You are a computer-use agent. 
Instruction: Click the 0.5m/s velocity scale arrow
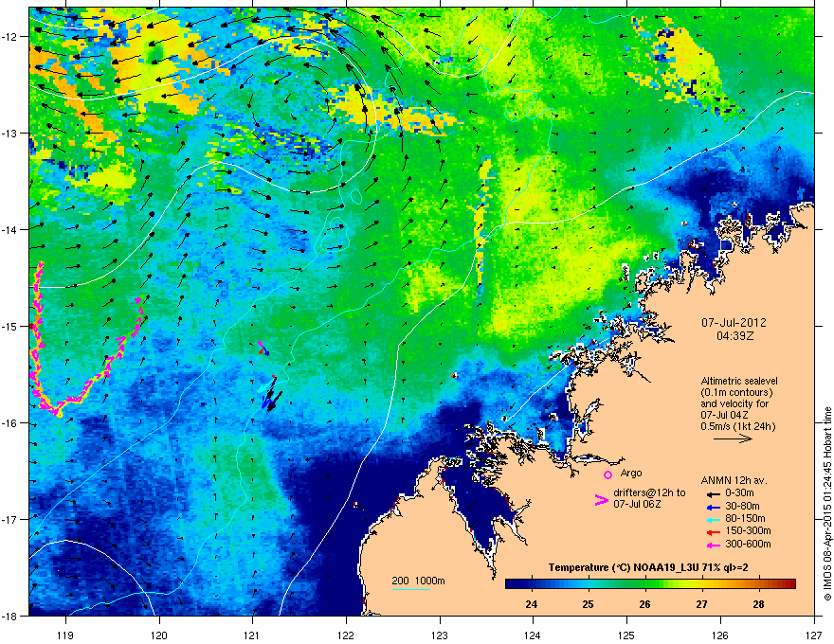click(x=733, y=438)
